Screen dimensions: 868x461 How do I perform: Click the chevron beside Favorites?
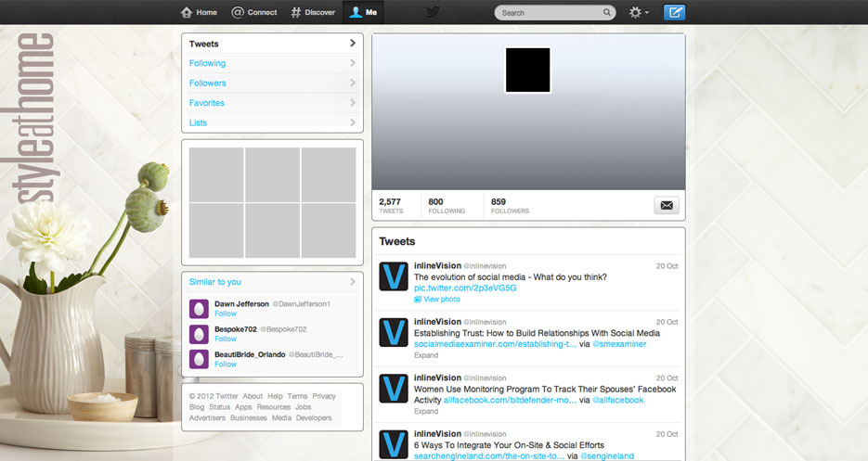click(353, 103)
